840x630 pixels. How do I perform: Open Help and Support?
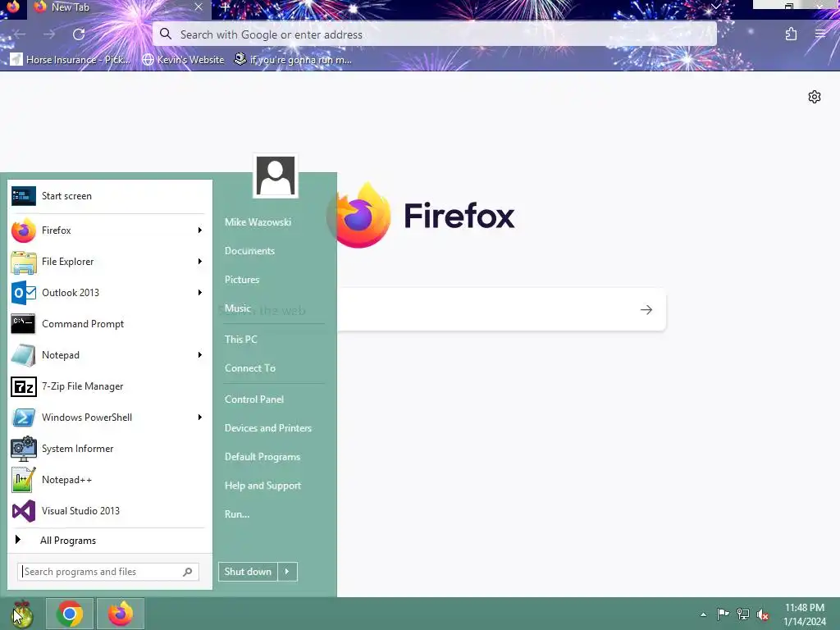click(x=262, y=486)
